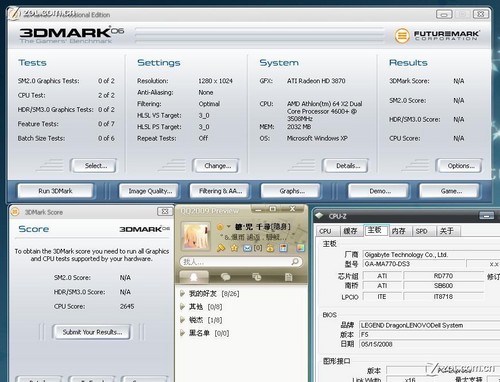The image size is (500, 382).
Task: Expand the 其他 [0/8] group
Action: pos(182,307)
